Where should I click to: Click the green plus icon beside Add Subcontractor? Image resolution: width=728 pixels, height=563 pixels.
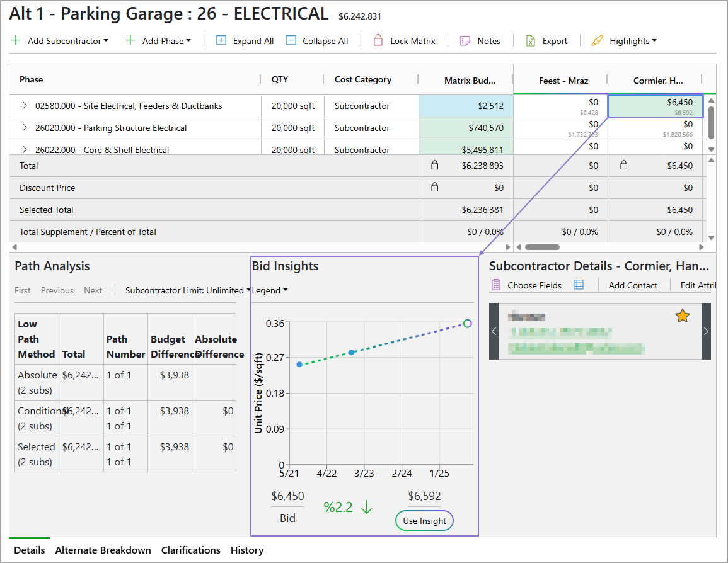pyautogui.click(x=15, y=40)
